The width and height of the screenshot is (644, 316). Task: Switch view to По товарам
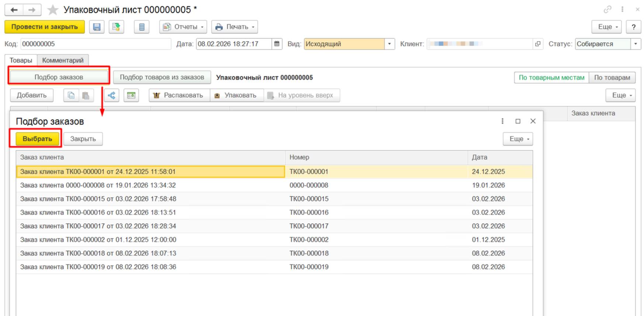pos(612,78)
